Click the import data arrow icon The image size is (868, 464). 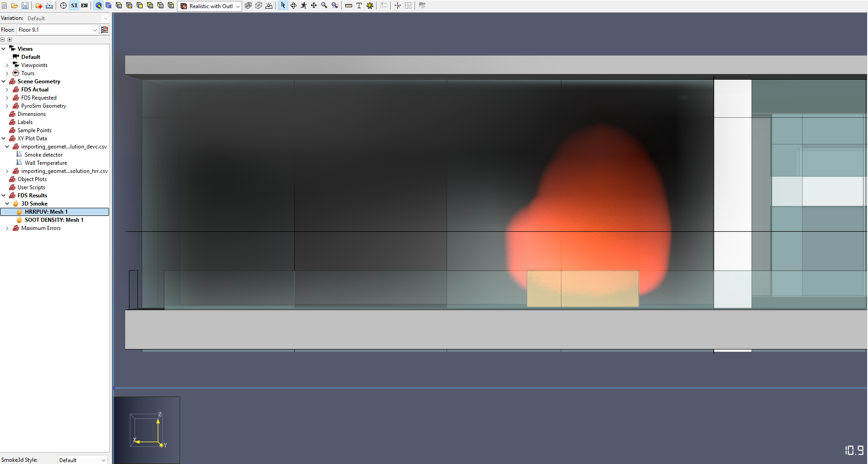click(x=49, y=5)
